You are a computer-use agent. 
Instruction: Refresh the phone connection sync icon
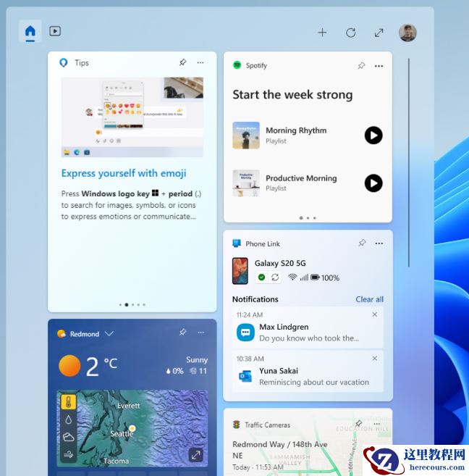pos(275,277)
